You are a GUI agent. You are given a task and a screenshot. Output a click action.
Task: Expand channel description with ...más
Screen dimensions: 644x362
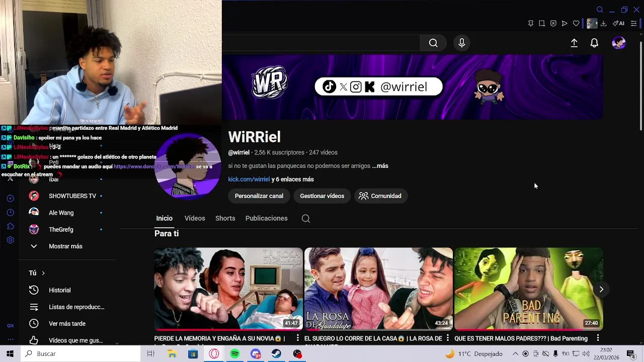pyautogui.click(x=380, y=166)
